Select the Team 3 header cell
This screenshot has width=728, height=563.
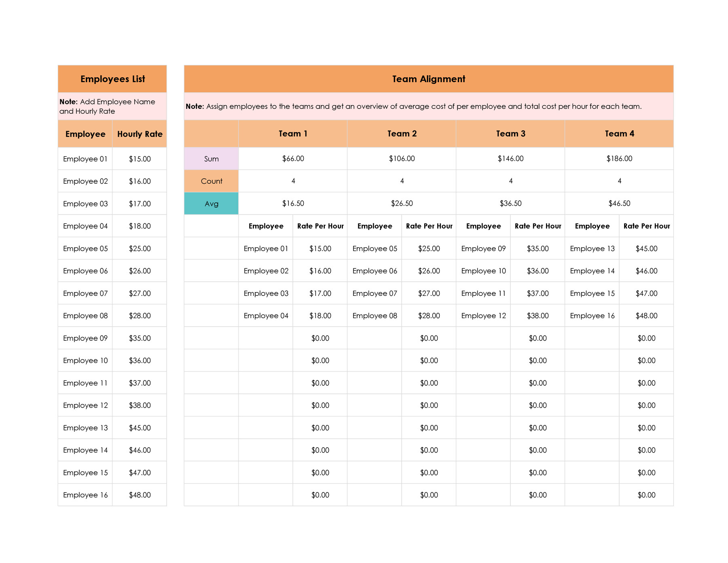(510, 134)
